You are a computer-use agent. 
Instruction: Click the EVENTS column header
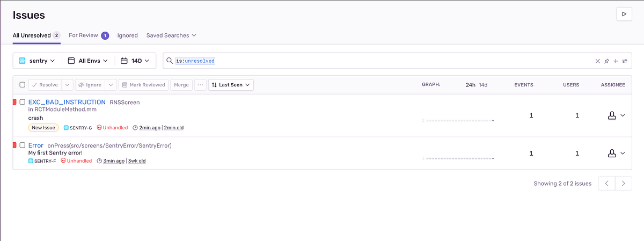(524, 85)
